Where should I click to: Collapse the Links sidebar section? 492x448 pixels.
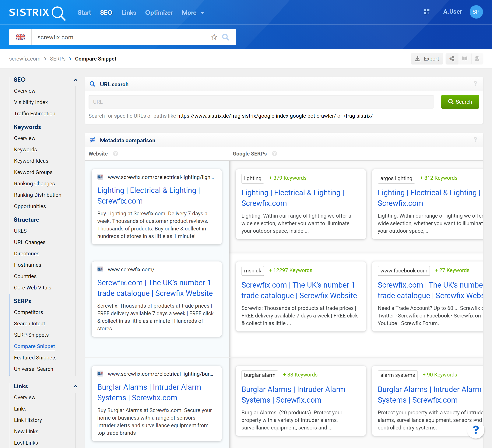click(x=76, y=386)
